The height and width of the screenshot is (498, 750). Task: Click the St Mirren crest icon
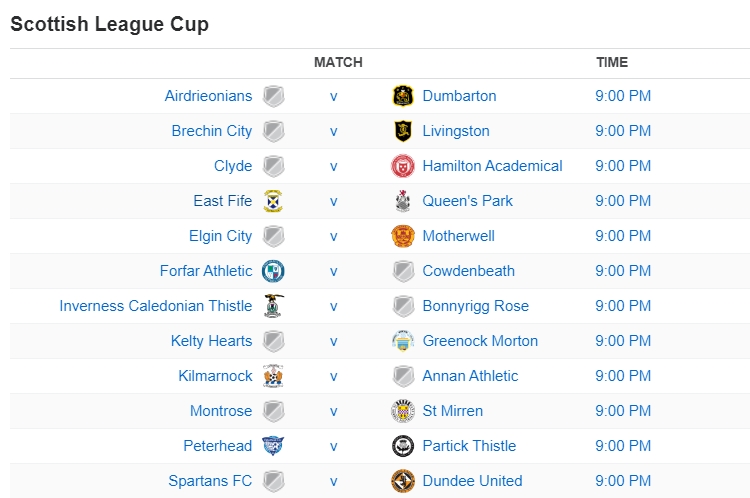click(x=403, y=411)
